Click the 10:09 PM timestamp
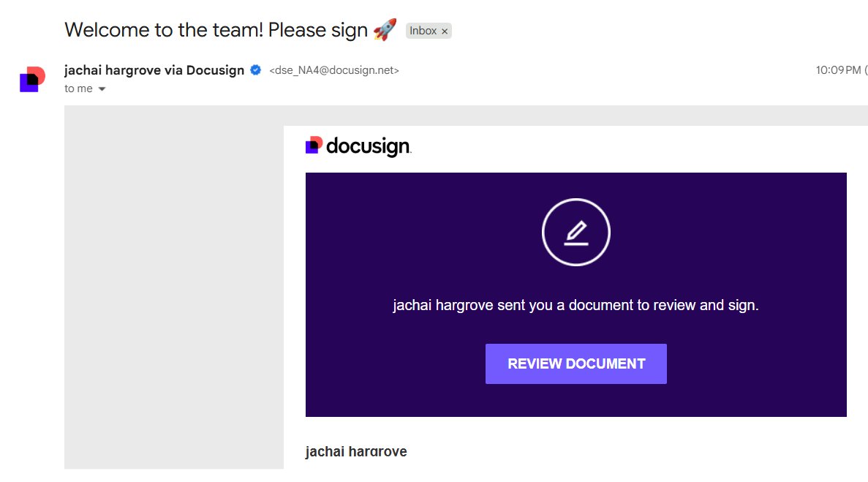 click(x=838, y=69)
